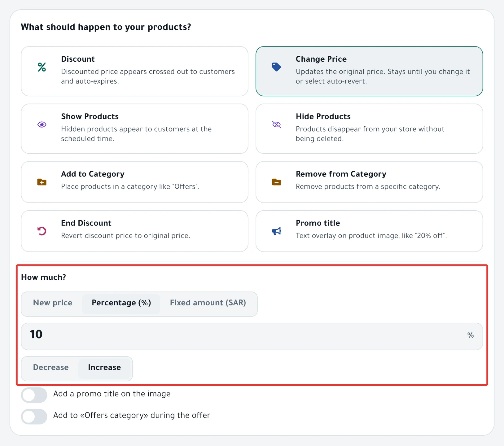
Task: Choose the Promo title heading
Action: coord(318,223)
